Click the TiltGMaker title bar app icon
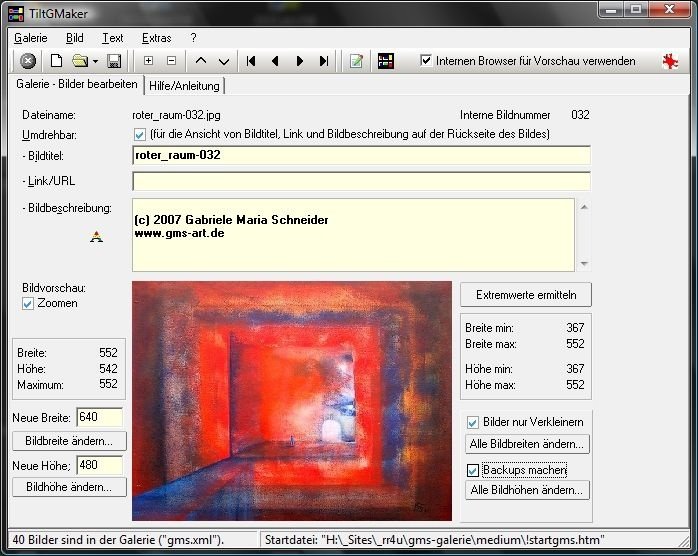This screenshot has height=556, width=698. pos(16,14)
